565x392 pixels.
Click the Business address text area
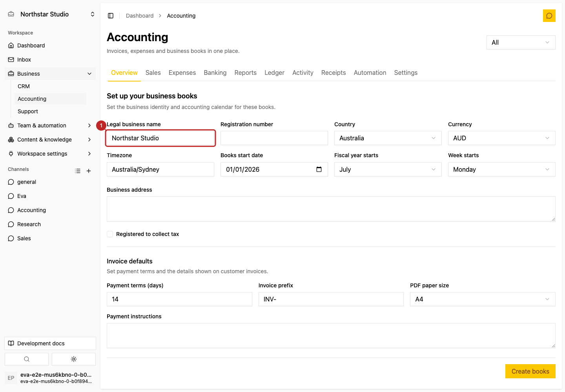(331, 209)
